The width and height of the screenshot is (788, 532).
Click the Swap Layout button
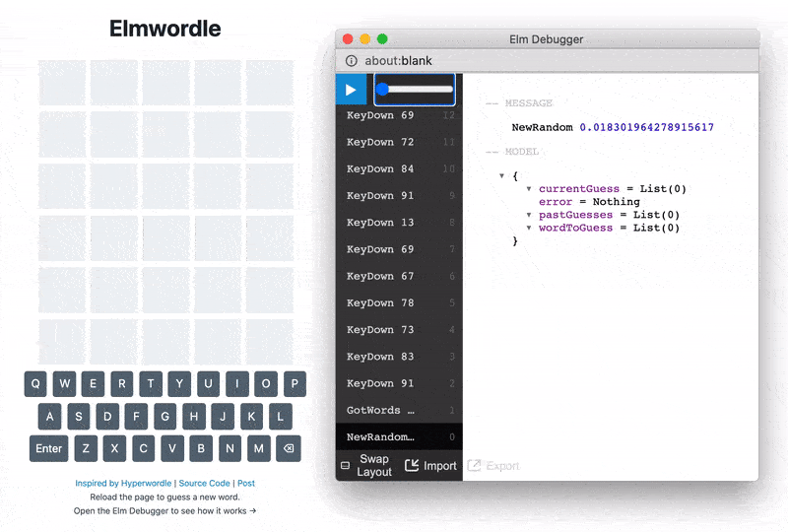[365, 465]
